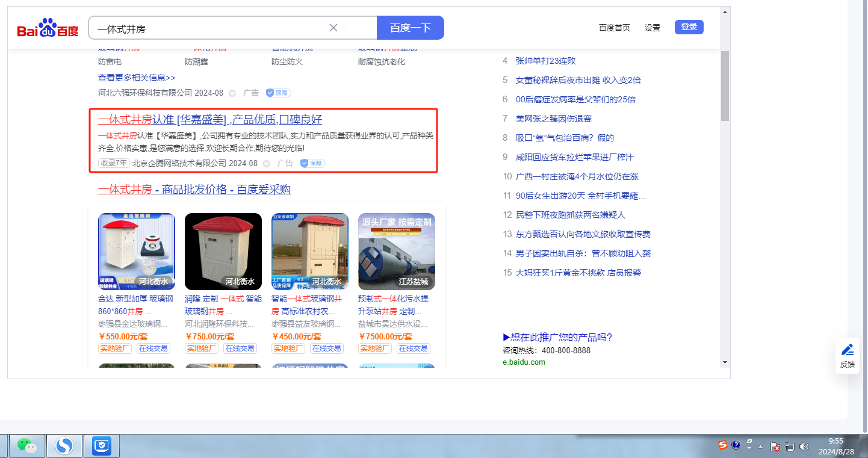Click the 百度一下 search button

[x=411, y=28]
